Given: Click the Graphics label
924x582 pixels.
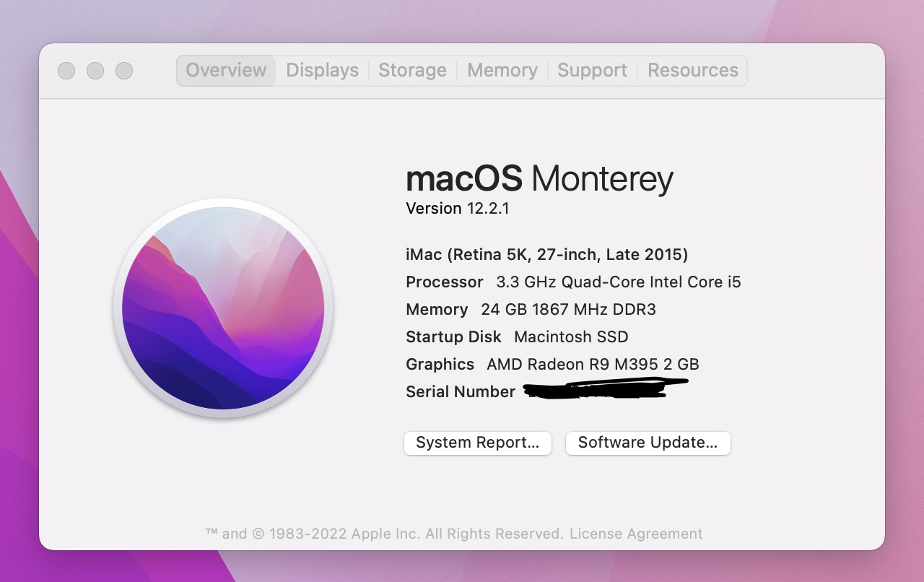Looking at the screenshot, I should coord(440,364).
